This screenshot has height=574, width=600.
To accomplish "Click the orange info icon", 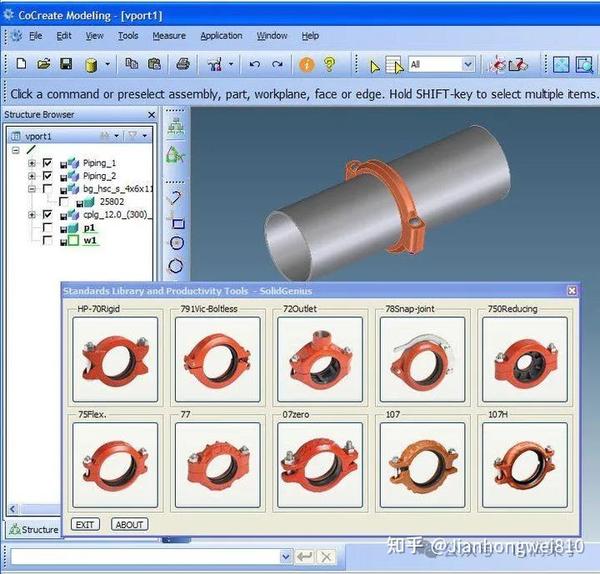I will [x=307, y=64].
